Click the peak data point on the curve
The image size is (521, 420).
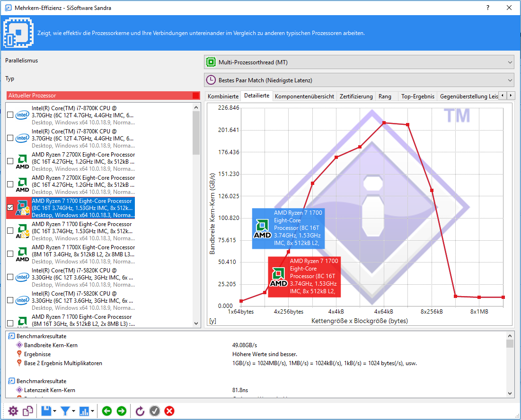(x=384, y=123)
